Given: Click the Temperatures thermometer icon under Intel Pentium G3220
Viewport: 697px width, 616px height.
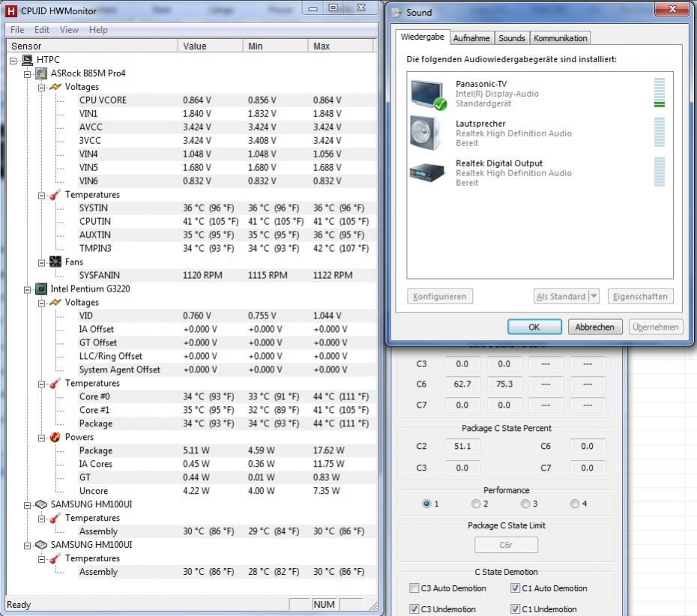Looking at the screenshot, I should (55, 383).
